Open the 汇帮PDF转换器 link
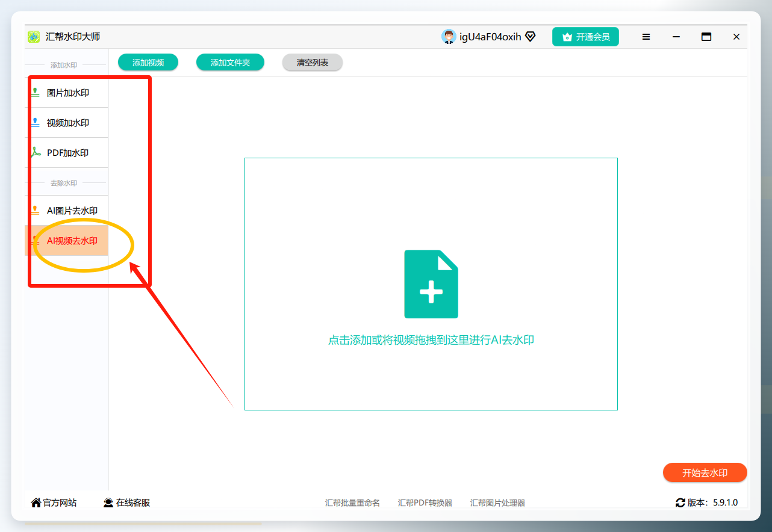This screenshot has height=532, width=772. click(x=425, y=503)
